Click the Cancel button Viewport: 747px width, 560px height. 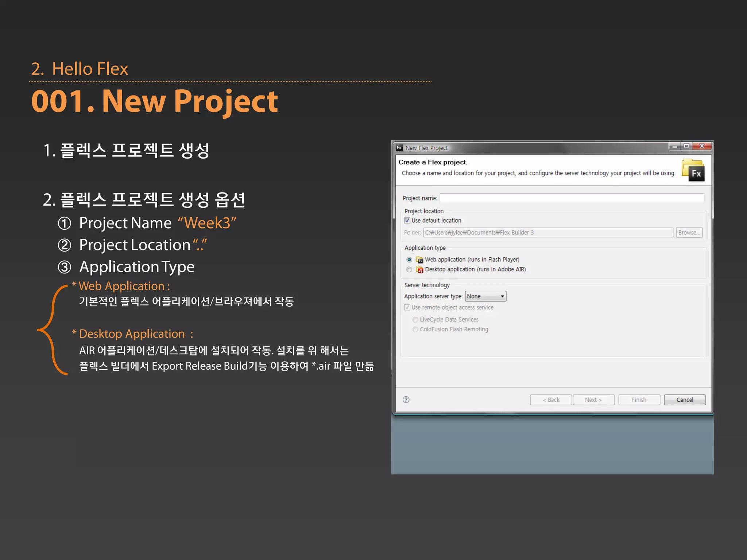[x=685, y=400]
